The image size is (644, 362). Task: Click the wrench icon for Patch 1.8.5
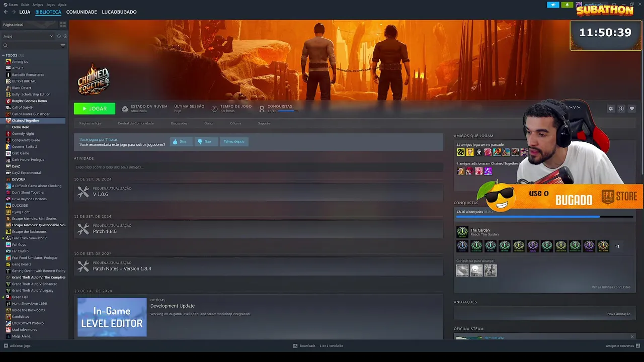84,229
